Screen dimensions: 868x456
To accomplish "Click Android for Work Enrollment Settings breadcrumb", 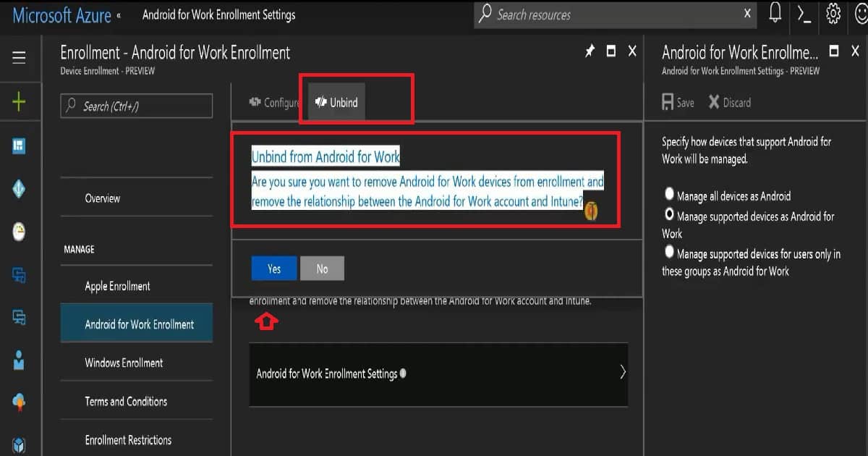I will [219, 14].
